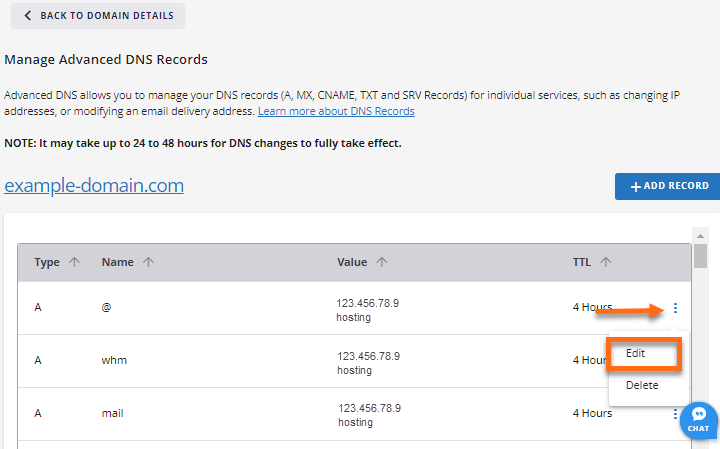Click the records table scrollbar thumb

[700, 255]
